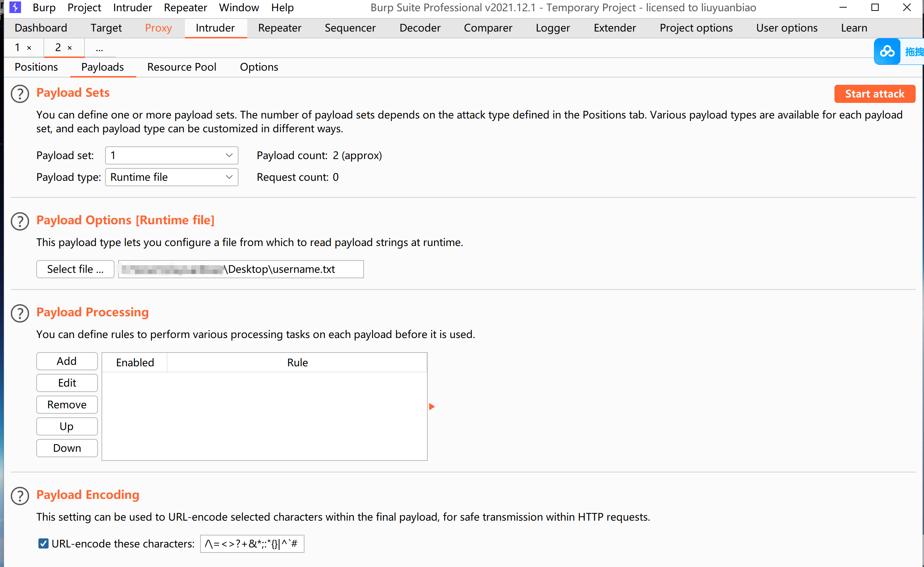The image size is (924, 567).
Task: Open the Repeater main tab
Action: tap(279, 28)
